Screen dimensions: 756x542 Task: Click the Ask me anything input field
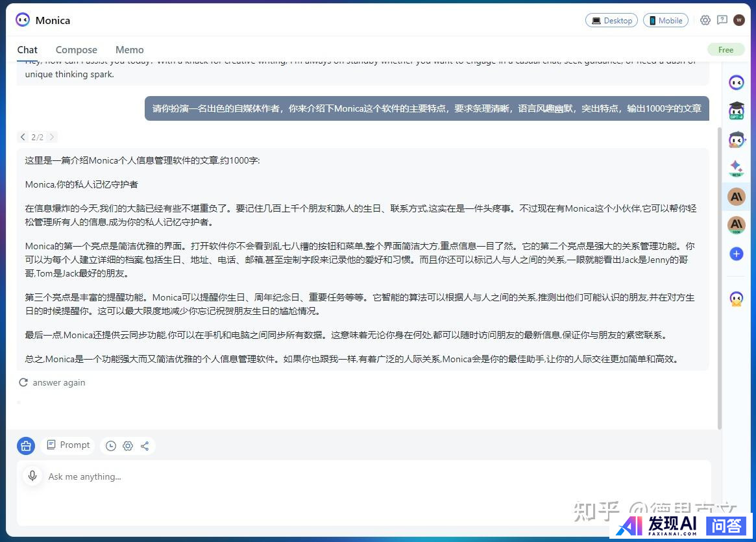tap(363, 477)
